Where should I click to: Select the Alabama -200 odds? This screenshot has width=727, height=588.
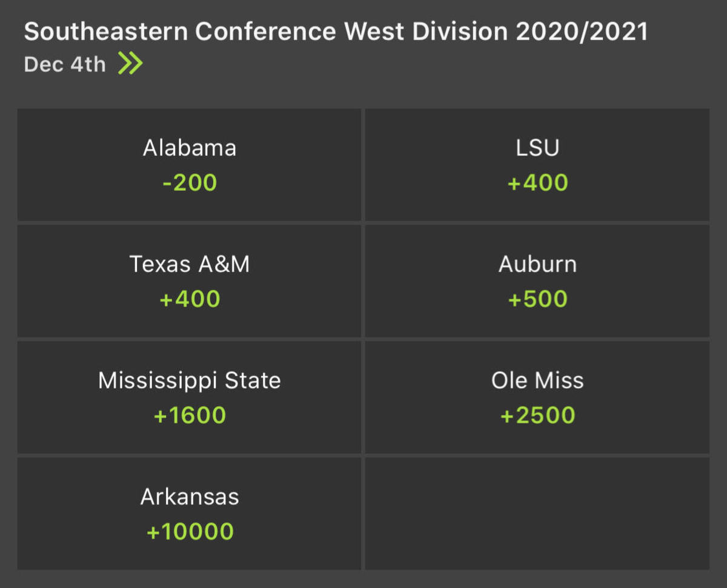click(190, 182)
